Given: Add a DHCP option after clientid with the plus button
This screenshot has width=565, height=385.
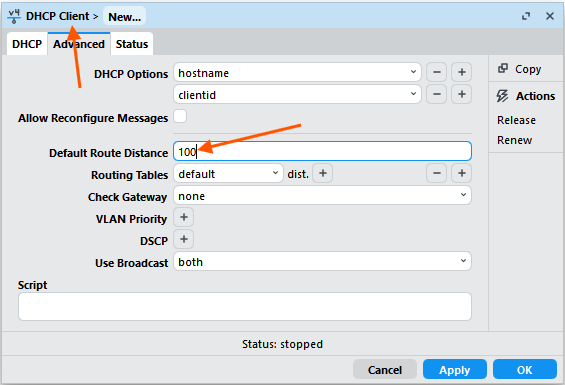Looking at the screenshot, I should coord(462,94).
